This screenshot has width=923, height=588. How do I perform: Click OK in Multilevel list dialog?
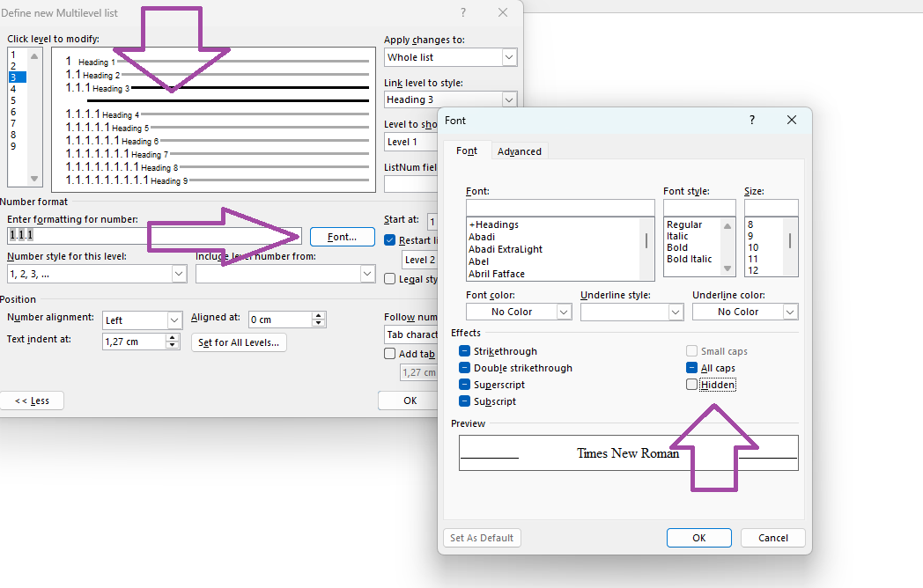[x=410, y=401]
